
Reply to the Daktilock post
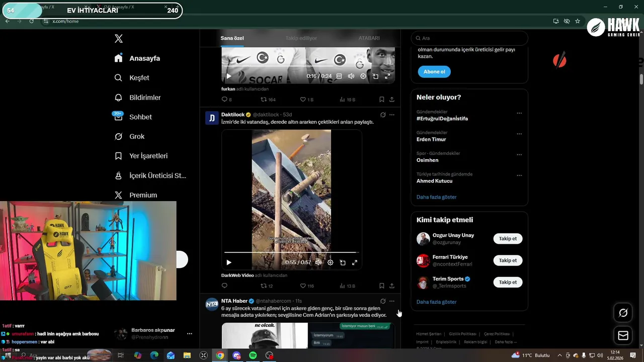[x=224, y=286]
